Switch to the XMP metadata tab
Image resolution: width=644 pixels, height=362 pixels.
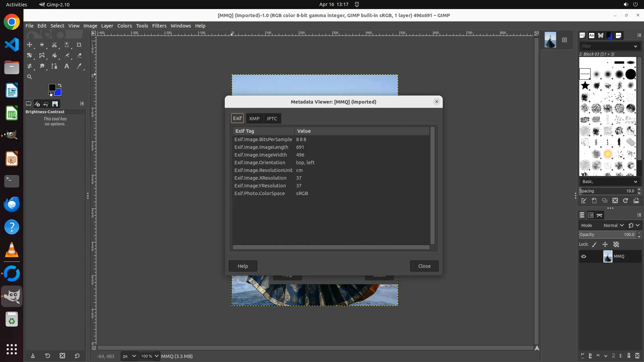[x=254, y=119]
